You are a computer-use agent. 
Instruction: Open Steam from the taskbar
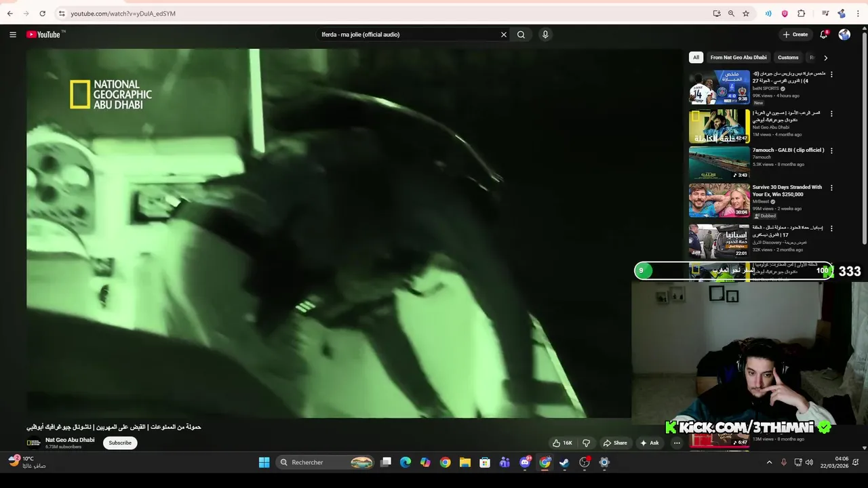tap(564, 462)
